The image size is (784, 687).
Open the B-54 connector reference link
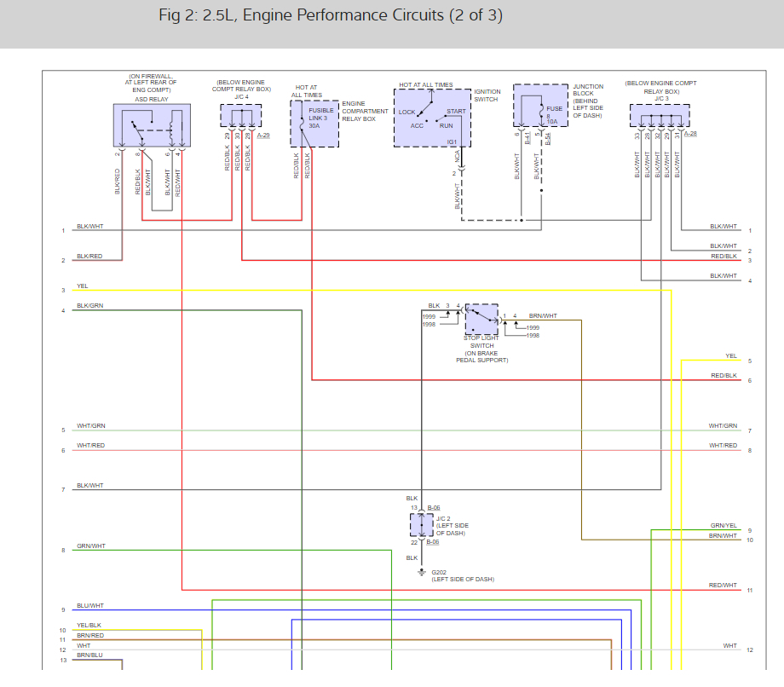coord(548,138)
